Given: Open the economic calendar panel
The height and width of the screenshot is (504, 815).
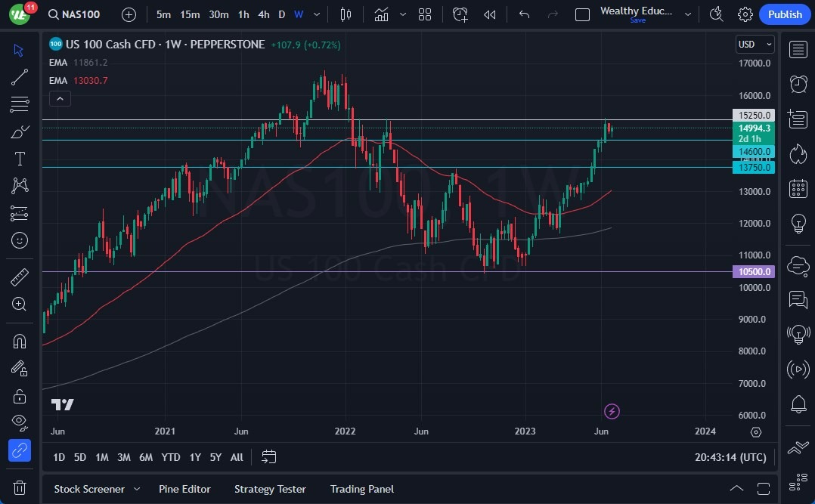Looking at the screenshot, I should 798,188.
